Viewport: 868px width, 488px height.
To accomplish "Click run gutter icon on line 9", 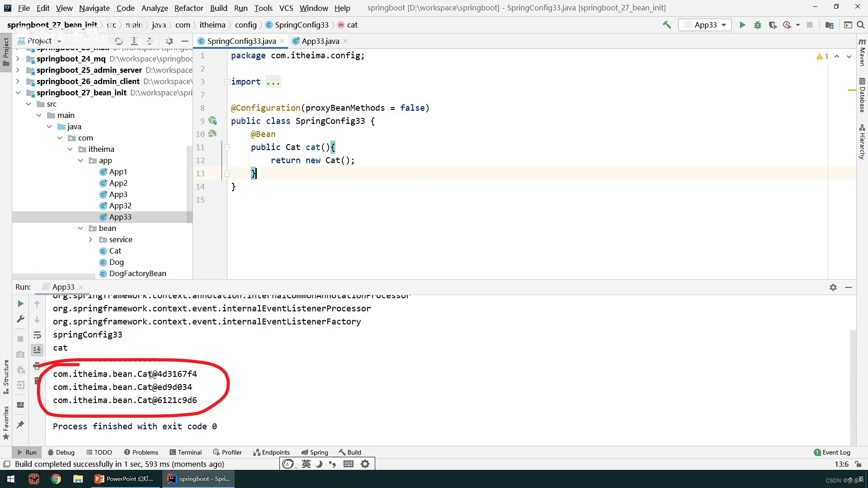I will click(212, 121).
